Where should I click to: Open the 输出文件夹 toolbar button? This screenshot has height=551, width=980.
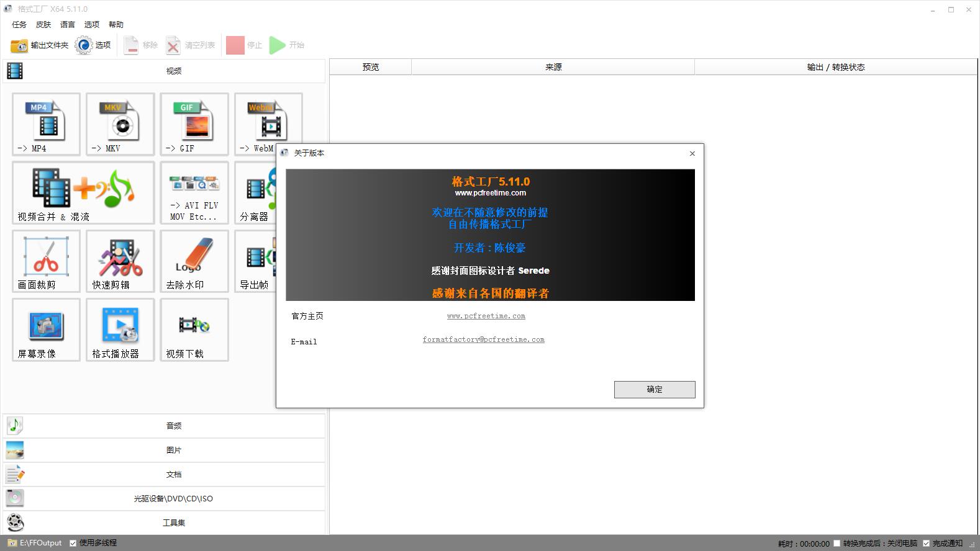39,45
